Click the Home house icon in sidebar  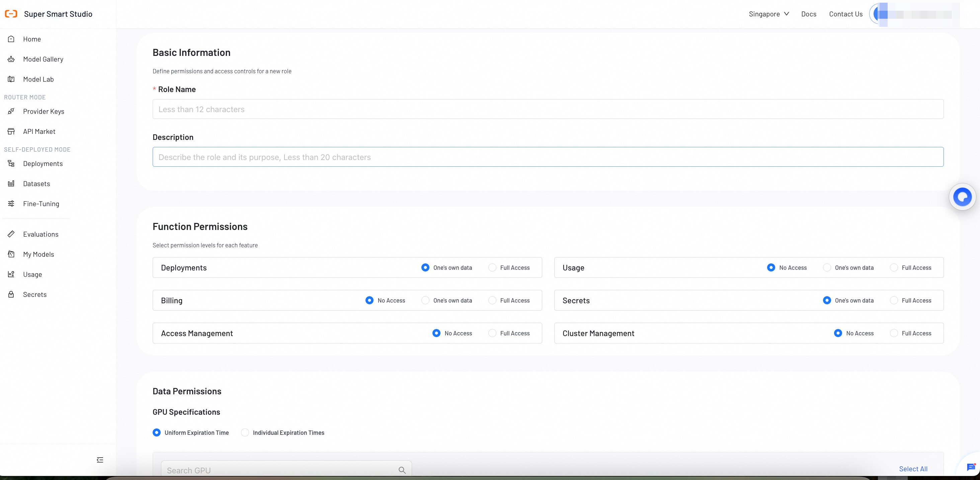[11, 39]
